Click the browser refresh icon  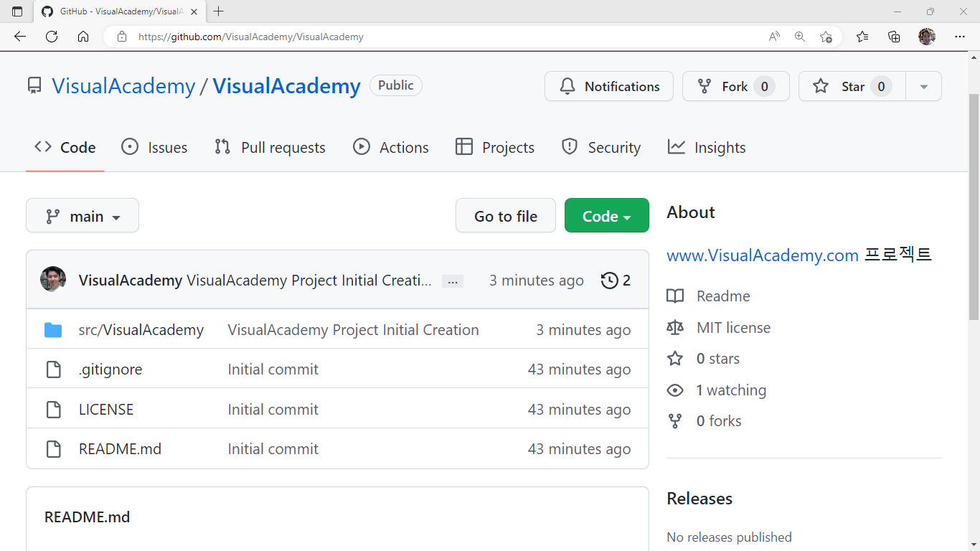(x=52, y=37)
